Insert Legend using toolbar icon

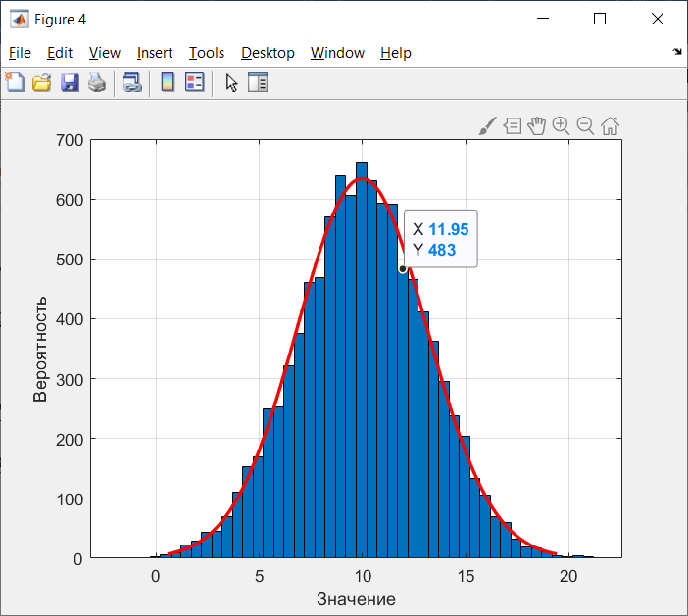tap(195, 82)
